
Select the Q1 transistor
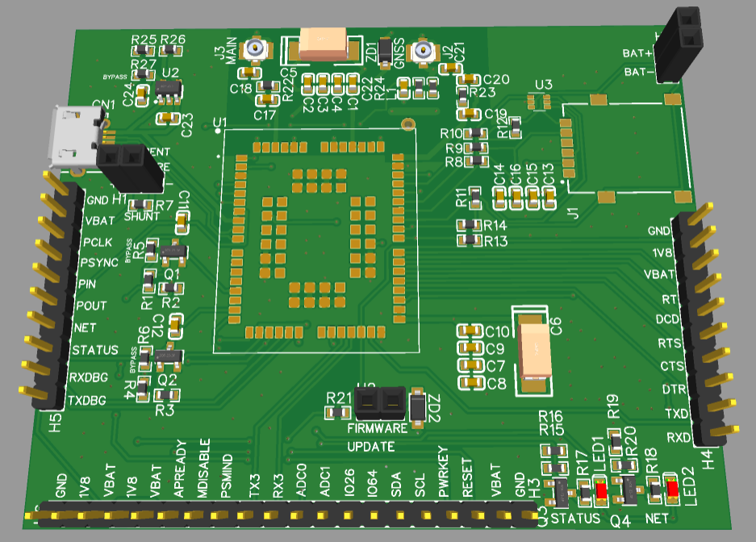coord(173,252)
